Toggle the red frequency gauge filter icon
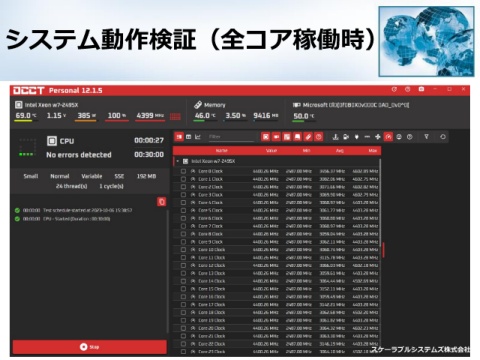Image resolution: width=480 pixels, height=360 pixels. coord(388,137)
